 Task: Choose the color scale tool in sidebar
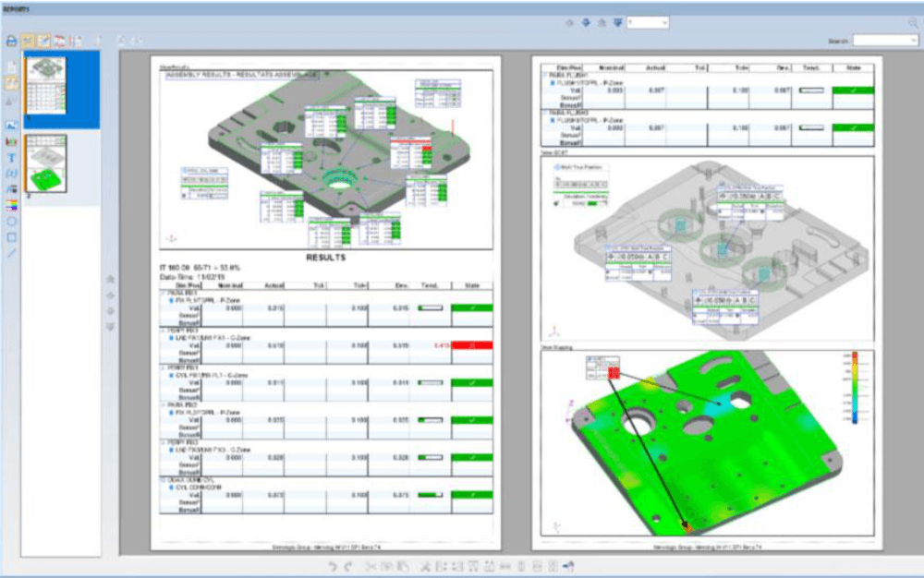11,204
